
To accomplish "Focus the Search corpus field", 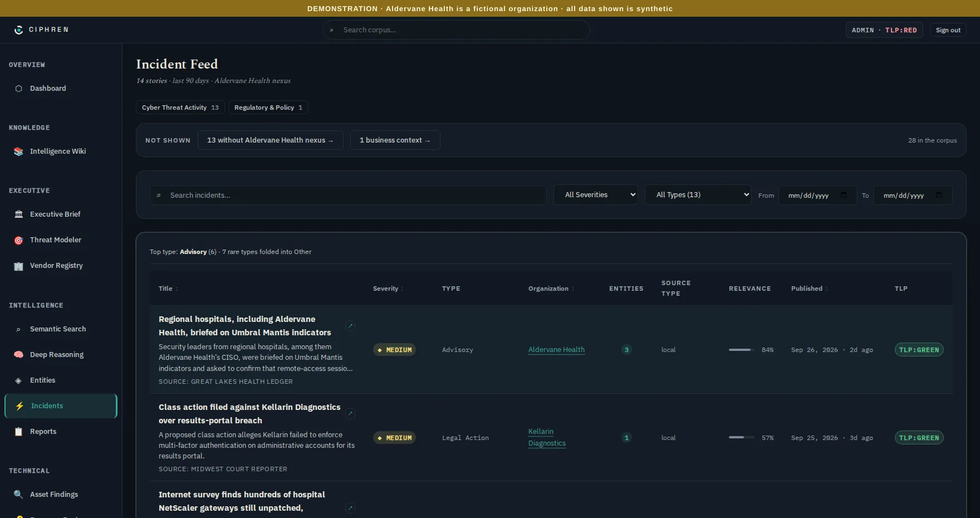I will pyautogui.click(x=457, y=30).
